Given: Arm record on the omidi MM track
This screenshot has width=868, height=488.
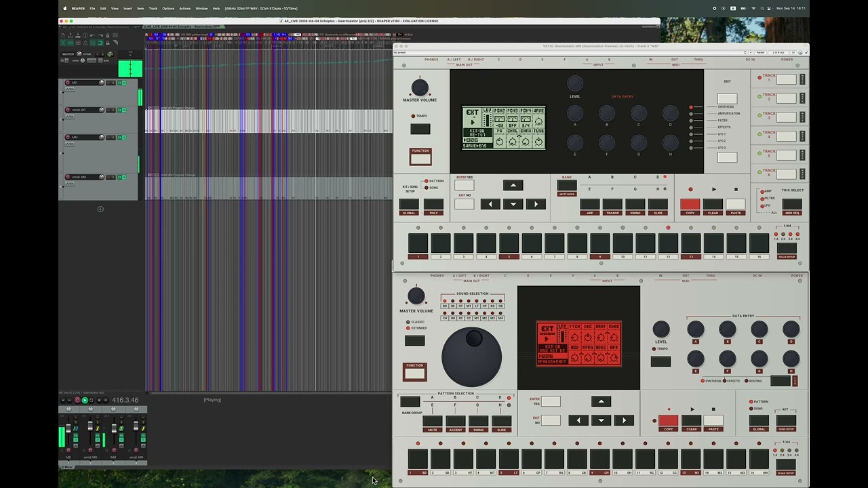Looking at the screenshot, I should (x=67, y=177).
